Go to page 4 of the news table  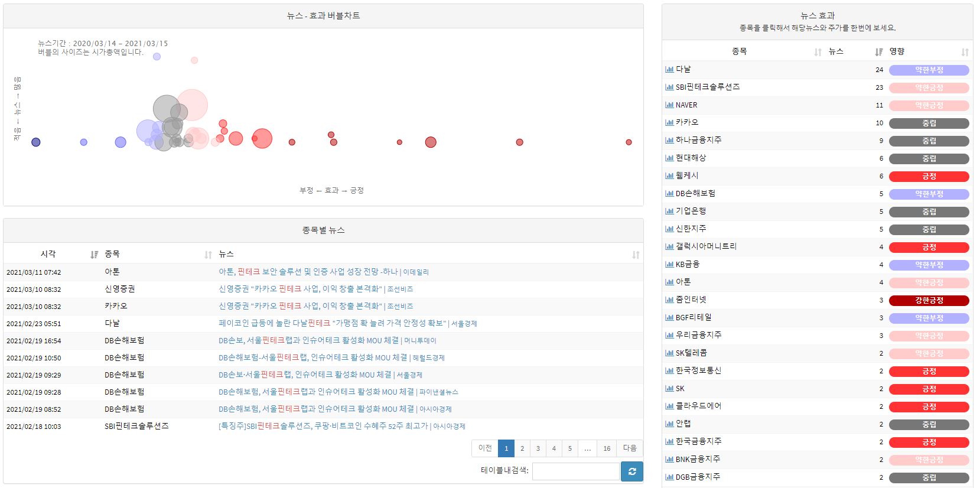pyautogui.click(x=554, y=448)
